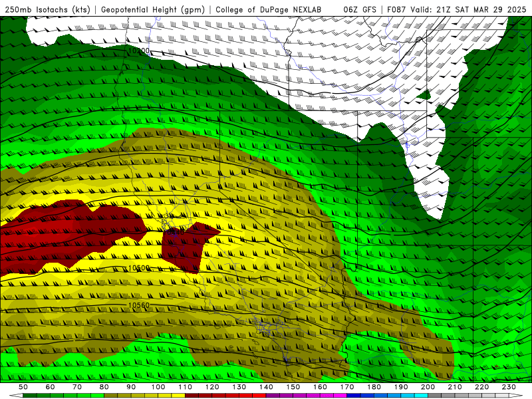Screen dimensions: 532x399
Task: Click the 50 value on the color scale
Action: click(23, 387)
